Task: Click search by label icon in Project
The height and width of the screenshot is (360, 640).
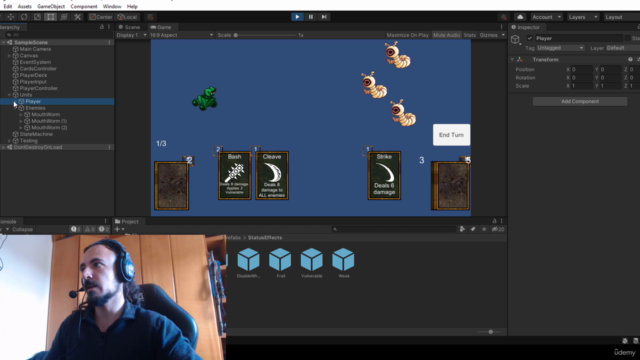Action: [x=473, y=229]
